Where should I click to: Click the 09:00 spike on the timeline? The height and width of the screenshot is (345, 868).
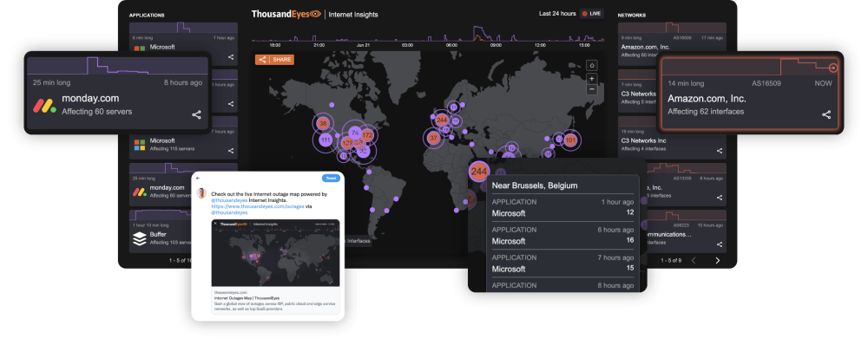click(x=477, y=33)
